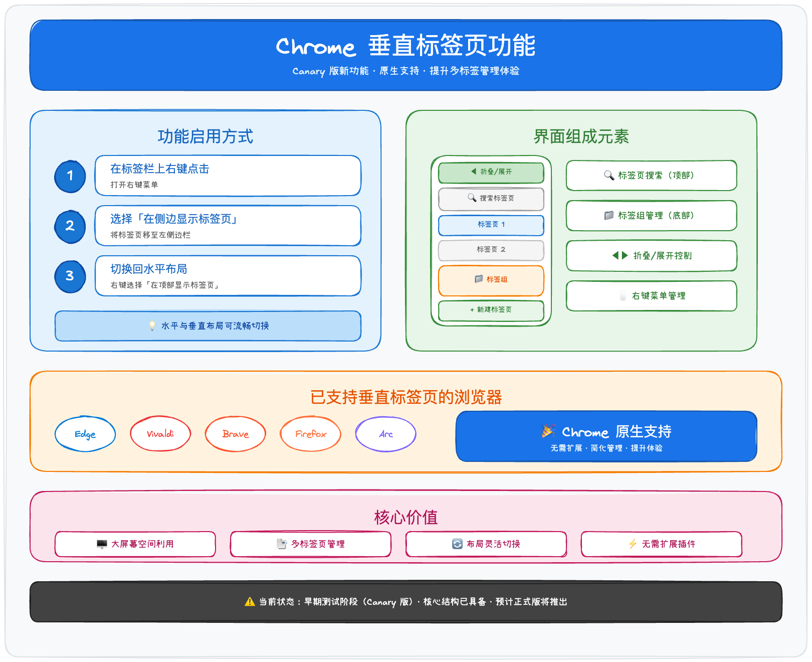812x662 pixels.
Task: Click the folder icon in orange 标签组 box
Action: 479,279
